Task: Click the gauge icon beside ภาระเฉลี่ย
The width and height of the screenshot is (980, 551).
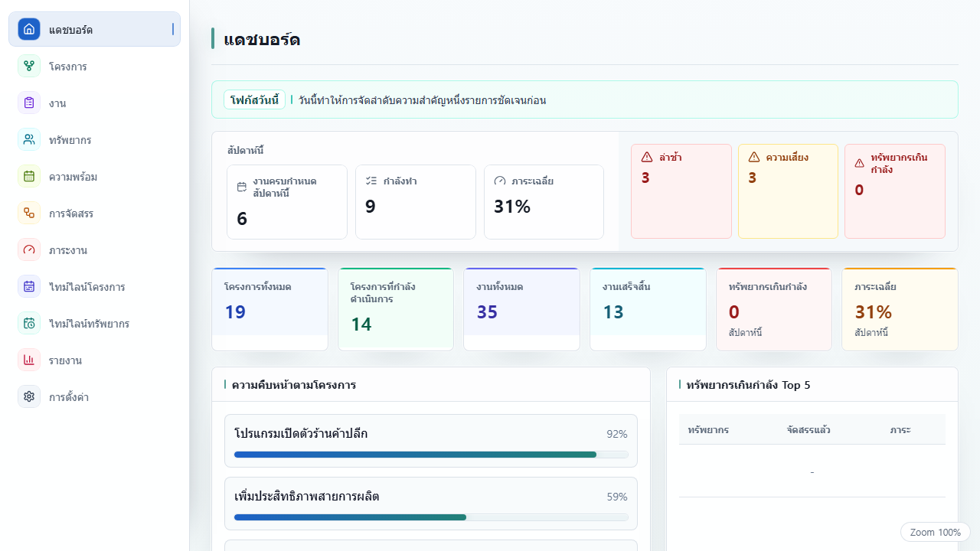Action: (x=500, y=181)
